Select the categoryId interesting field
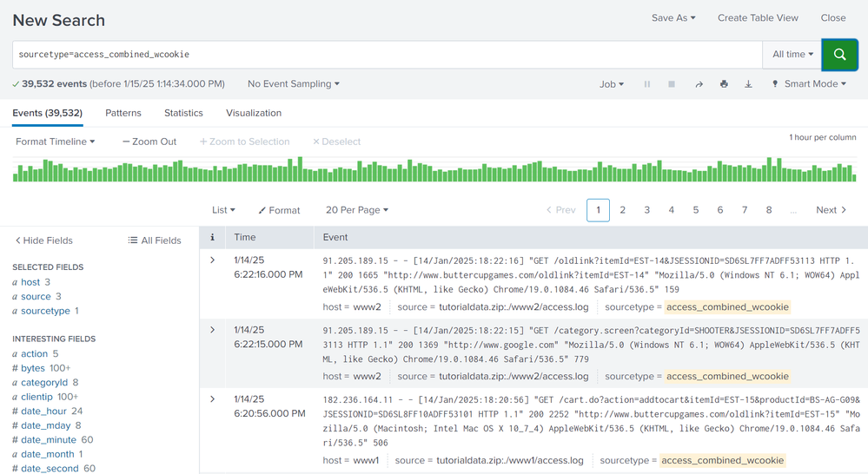 point(43,383)
